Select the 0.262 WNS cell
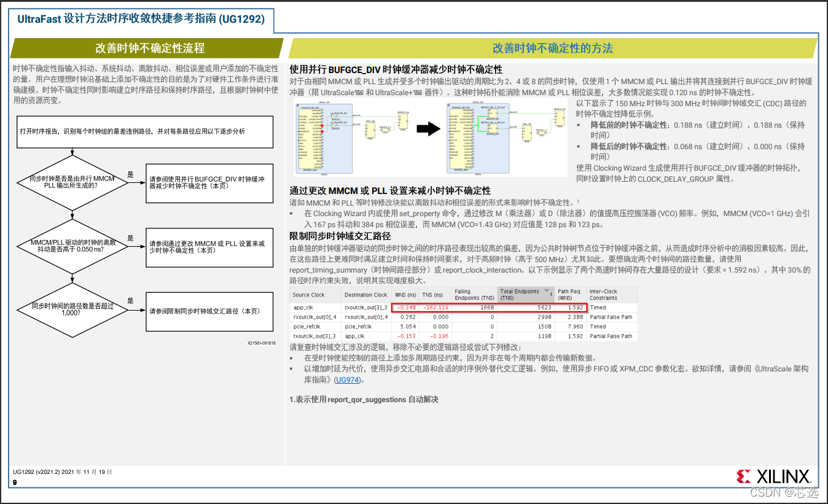This screenshot has height=504, width=828. coord(407,317)
